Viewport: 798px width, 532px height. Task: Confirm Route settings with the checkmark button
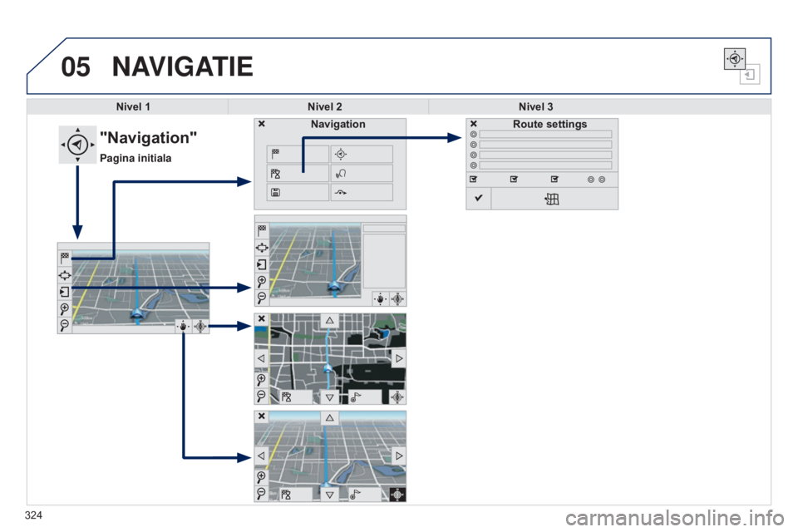pos(479,199)
